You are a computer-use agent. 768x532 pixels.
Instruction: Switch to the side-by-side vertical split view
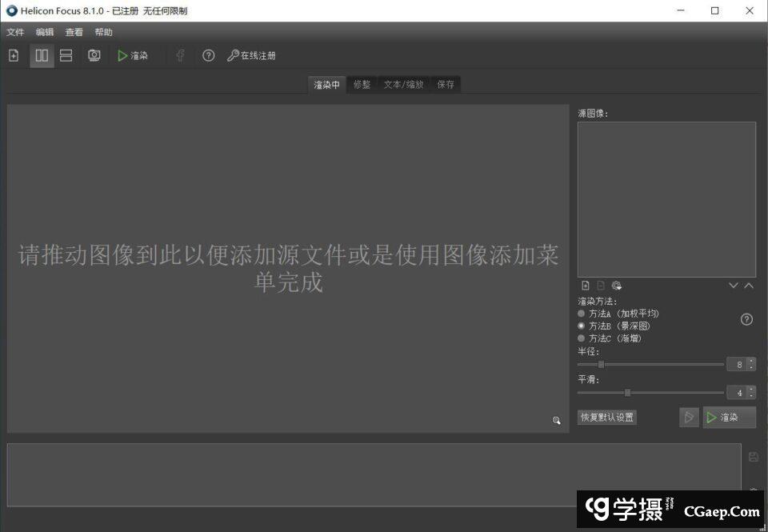coord(42,55)
